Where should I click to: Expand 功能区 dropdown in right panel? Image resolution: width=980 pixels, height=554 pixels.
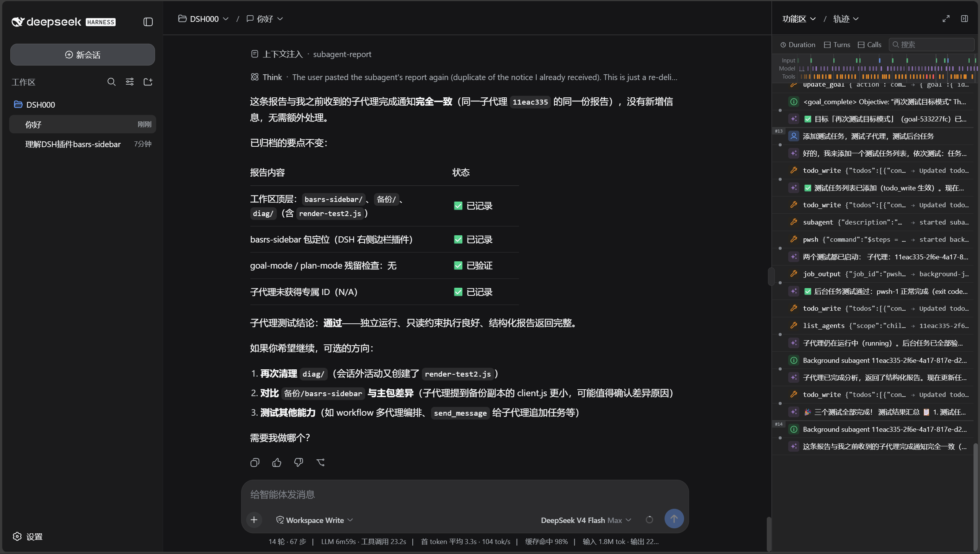click(x=799, y=19)
